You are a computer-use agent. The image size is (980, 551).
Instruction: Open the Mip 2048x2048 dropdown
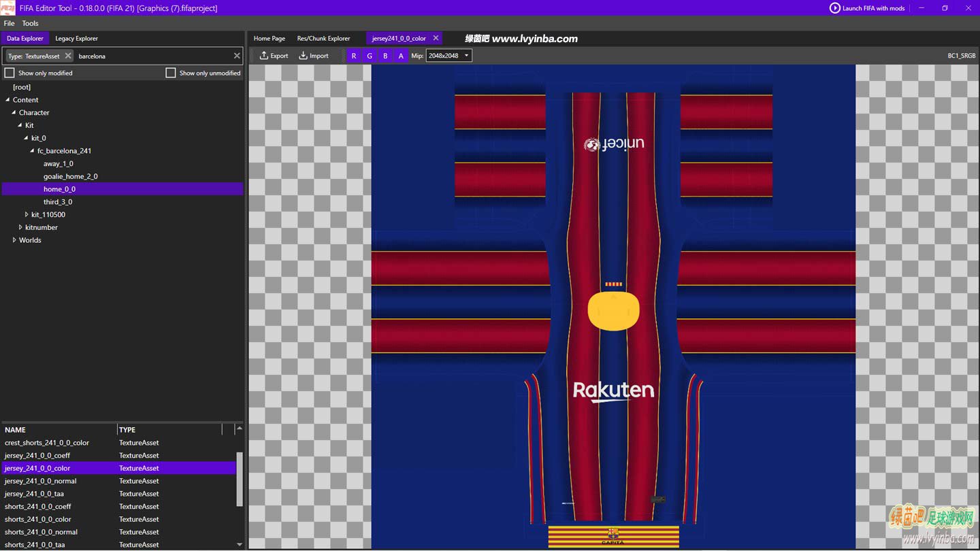(x=448, y=56)
